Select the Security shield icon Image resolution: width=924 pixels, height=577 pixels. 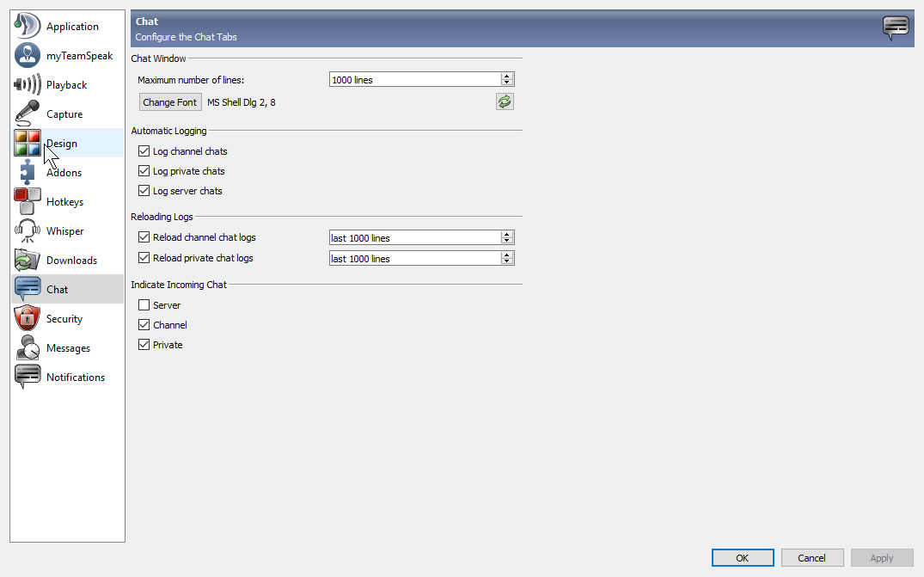pos(28,319)
